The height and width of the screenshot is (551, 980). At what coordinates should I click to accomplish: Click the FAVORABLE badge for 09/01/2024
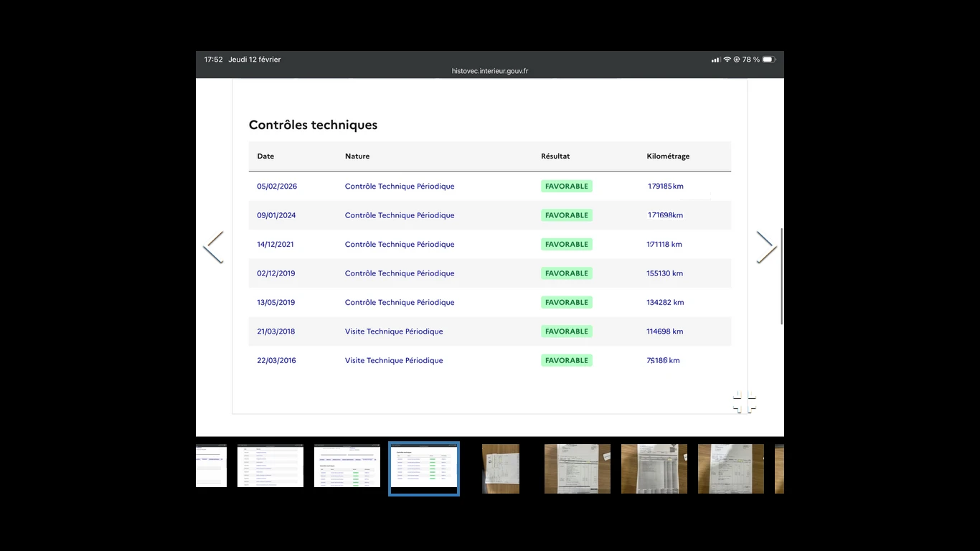coord(567,215)
